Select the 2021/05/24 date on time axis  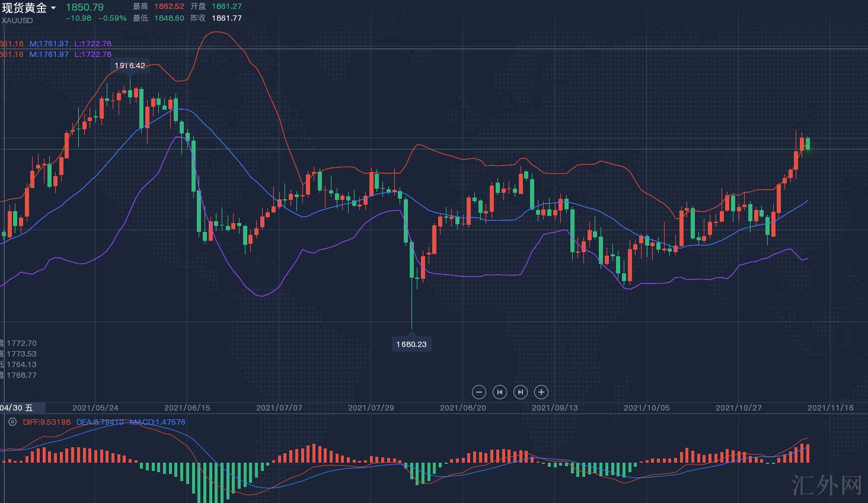tap(95, 408)
